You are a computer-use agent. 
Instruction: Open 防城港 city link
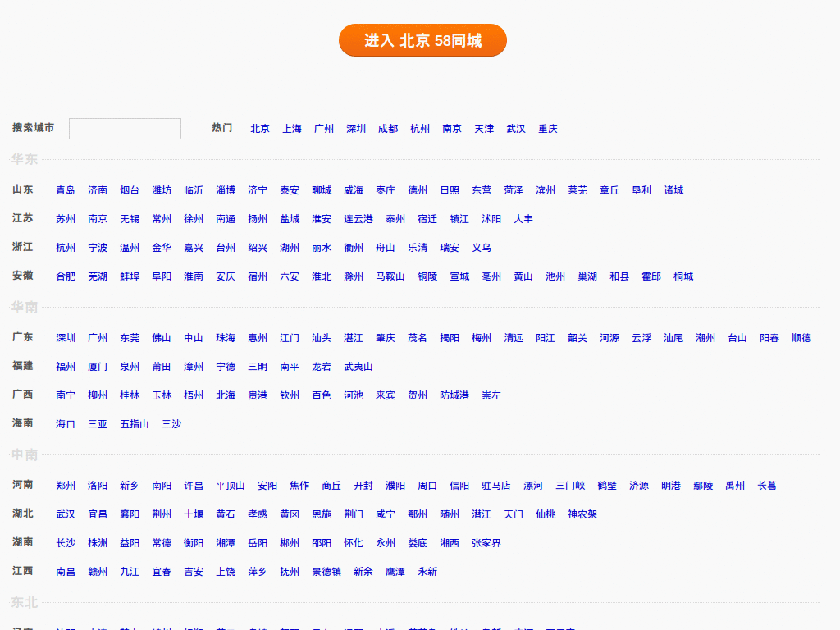[x=454, y=395]
